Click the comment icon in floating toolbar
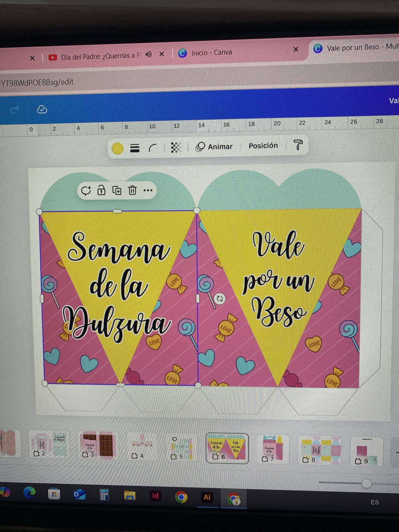The height and width of the screenshot is (532, 399). [86, 191]
